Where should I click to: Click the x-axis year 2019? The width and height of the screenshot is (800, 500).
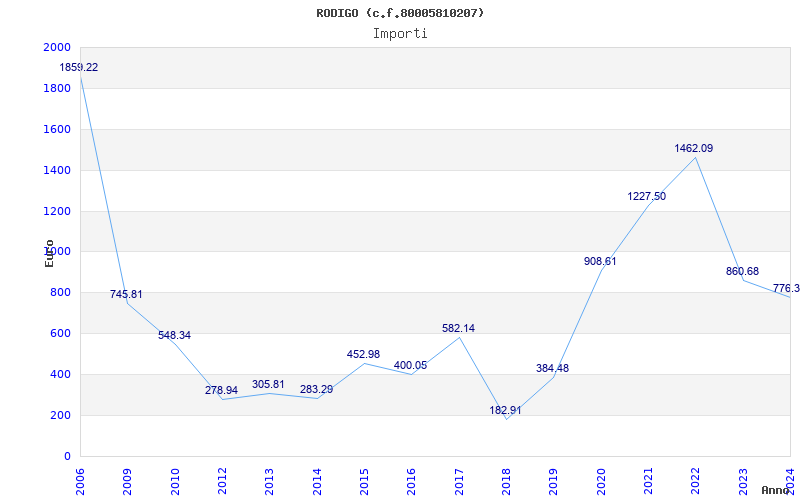coord(554,482)
